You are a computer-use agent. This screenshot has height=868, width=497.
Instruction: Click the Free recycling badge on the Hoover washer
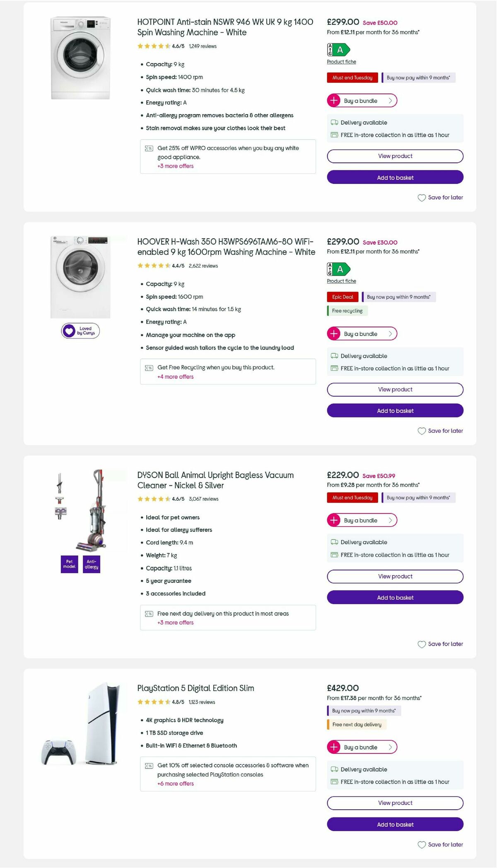[347, 311]
